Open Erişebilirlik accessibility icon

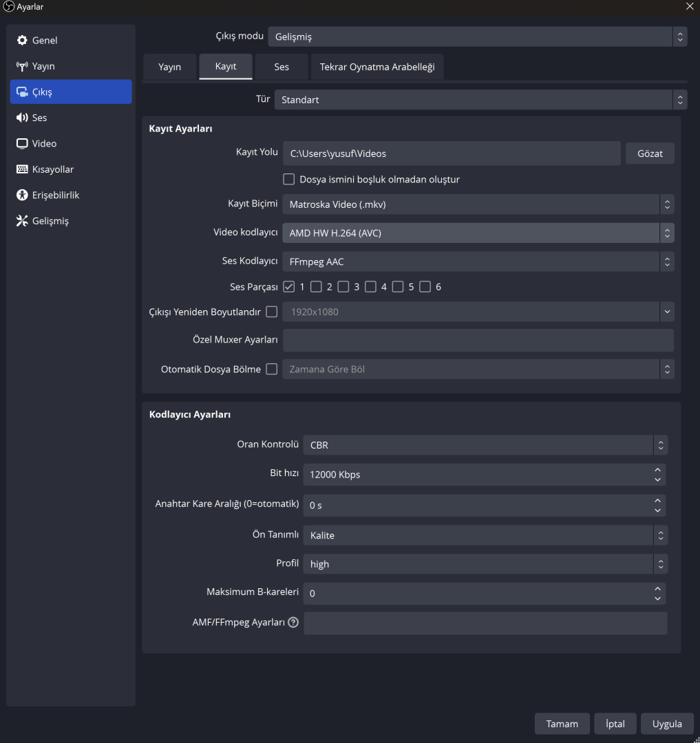(22, 195)
